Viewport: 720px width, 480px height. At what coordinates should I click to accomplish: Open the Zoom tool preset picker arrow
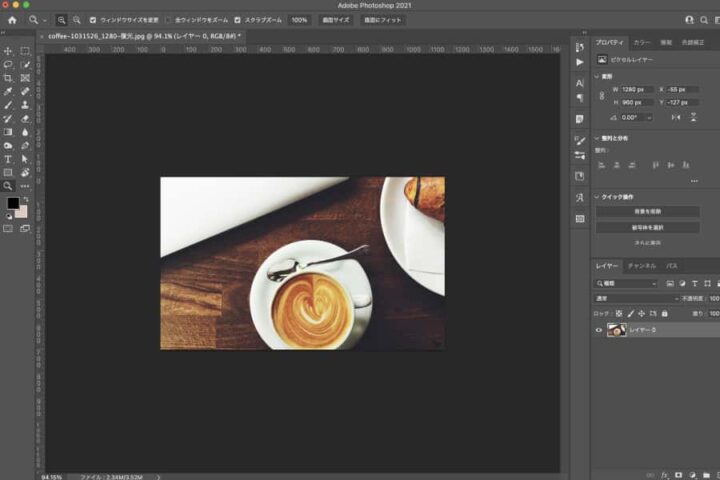pos(45,20)
